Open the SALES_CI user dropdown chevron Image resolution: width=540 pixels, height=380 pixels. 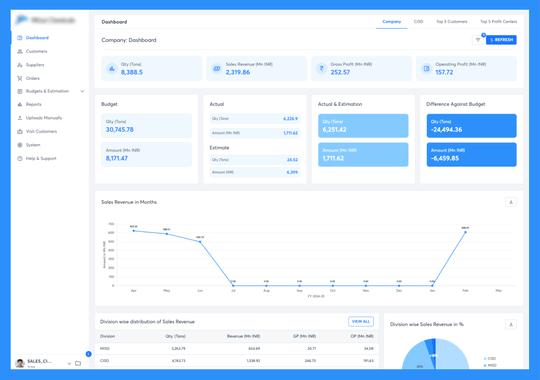(69, 363)
